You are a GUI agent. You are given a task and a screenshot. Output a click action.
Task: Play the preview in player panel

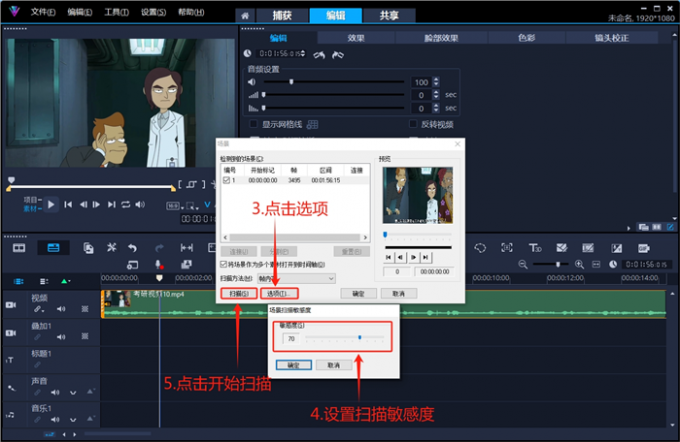point(51,204)
